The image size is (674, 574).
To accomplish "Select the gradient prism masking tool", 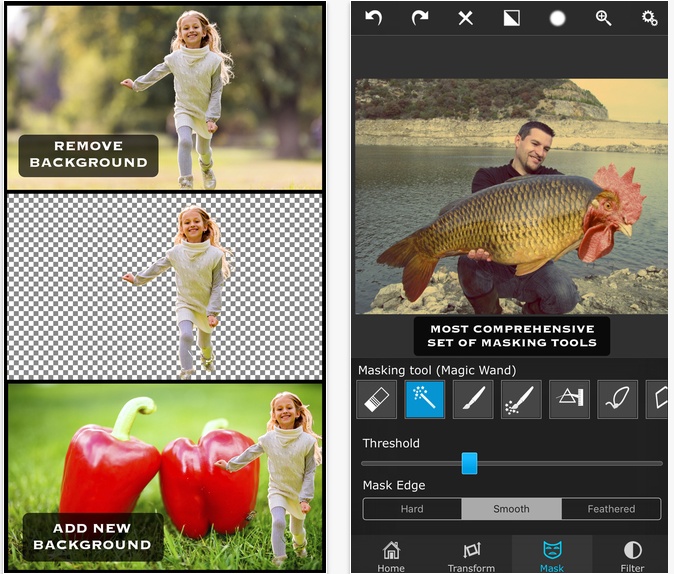I will click(569, 399).
